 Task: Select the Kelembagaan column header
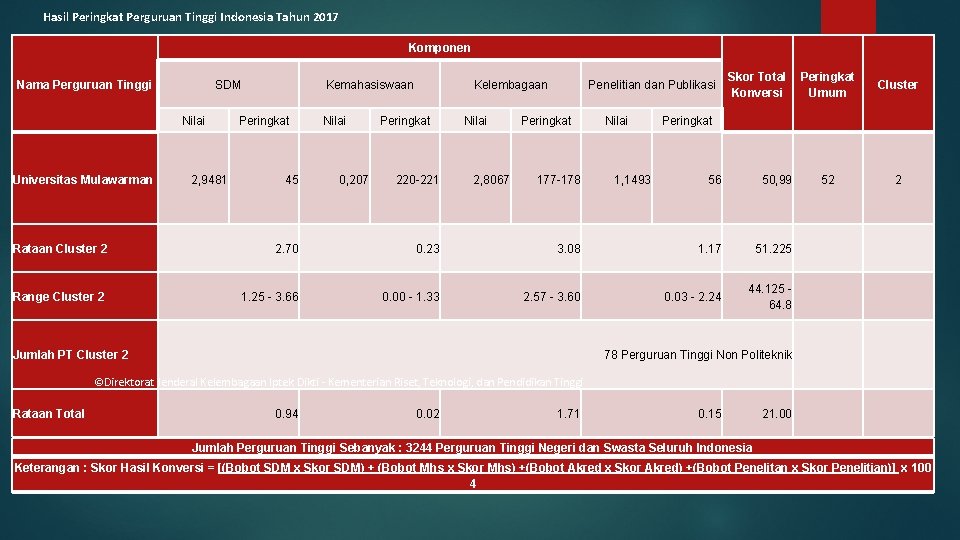(511, 84)
